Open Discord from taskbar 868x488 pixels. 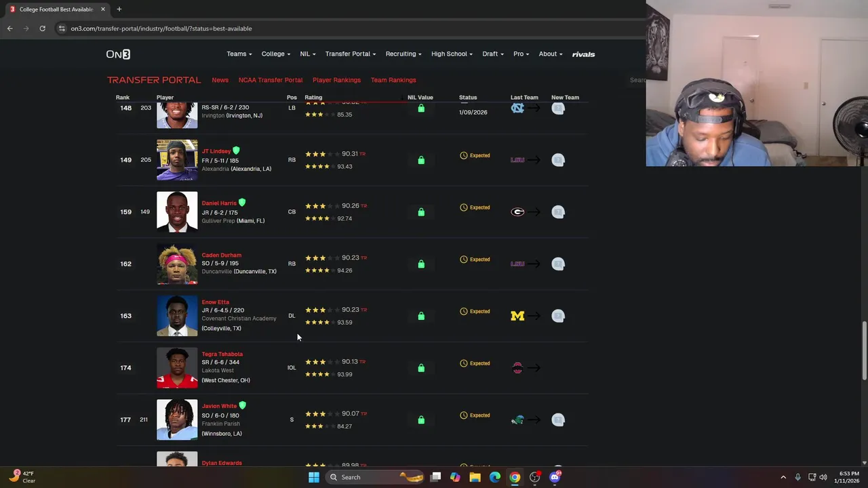click(555, 477)
